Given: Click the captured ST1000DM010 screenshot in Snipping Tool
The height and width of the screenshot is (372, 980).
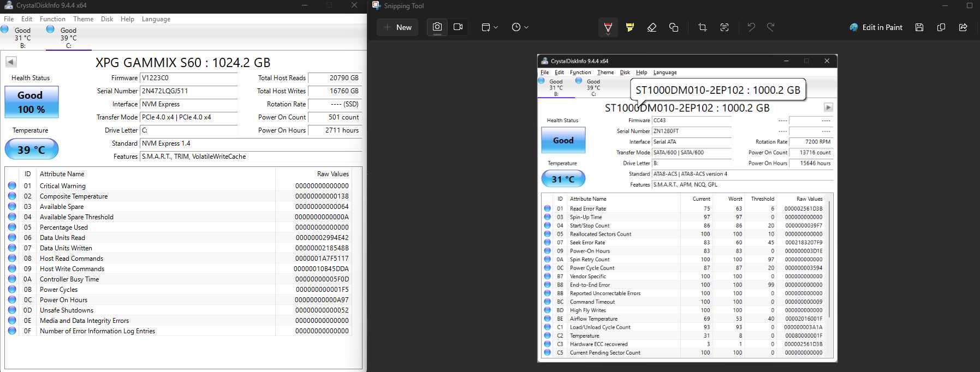Looking at the screenshot, I should (x=687, y=208).
